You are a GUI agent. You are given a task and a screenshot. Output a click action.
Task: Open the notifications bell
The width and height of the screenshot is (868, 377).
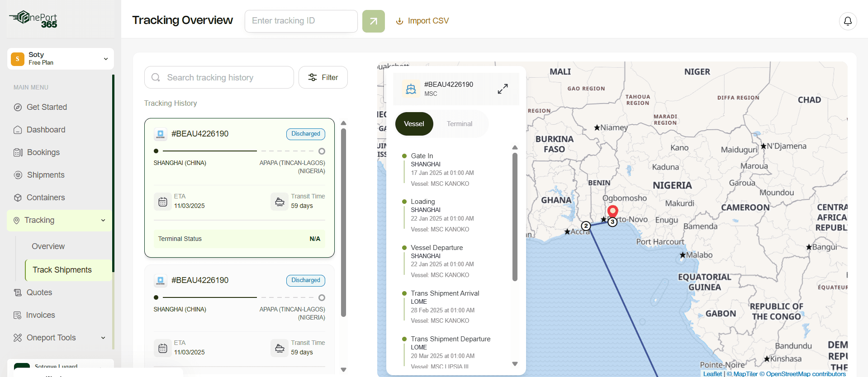click(x=848, y=21)
